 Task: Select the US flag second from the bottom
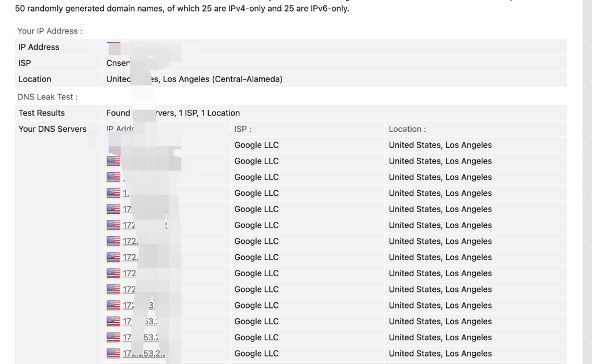coord(113,337)
